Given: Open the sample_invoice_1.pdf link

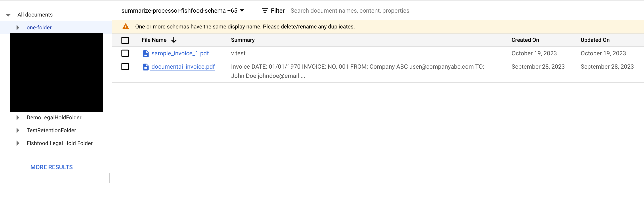Looking at the screenshot, I should coord(180,53).
